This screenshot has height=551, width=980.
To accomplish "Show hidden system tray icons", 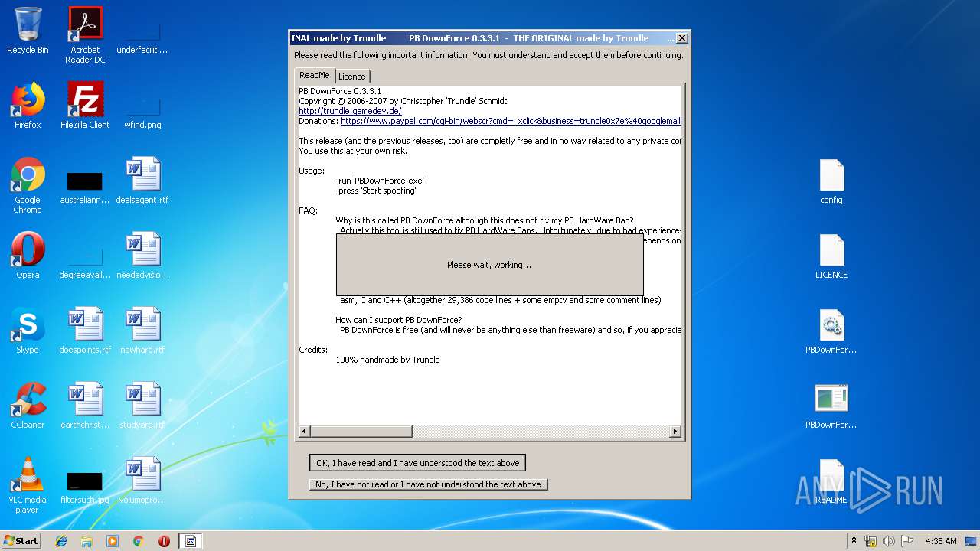I will [x=854, y=541].
